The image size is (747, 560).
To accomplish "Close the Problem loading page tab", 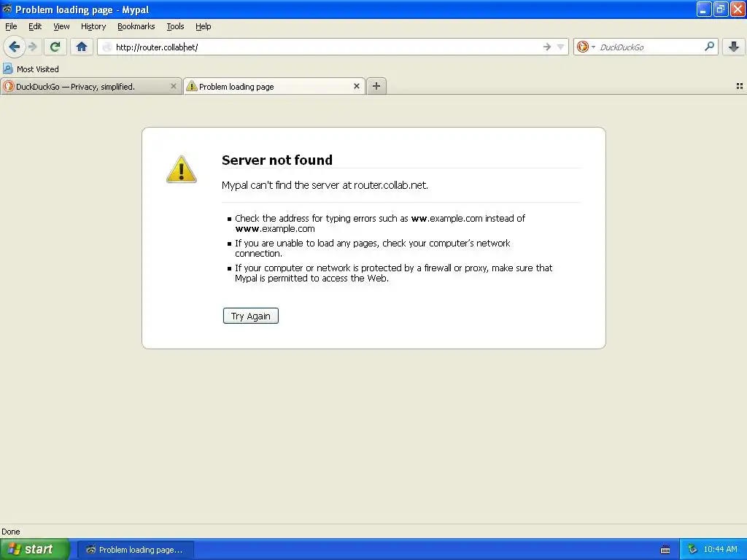I will [x=356, y=86].
